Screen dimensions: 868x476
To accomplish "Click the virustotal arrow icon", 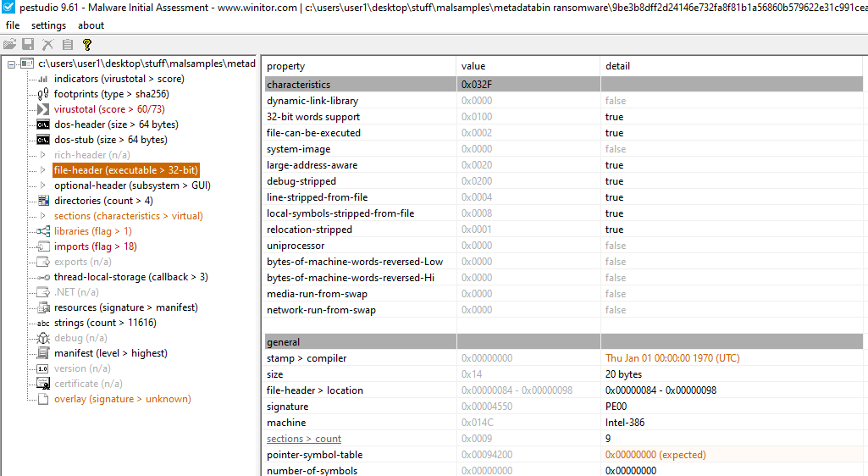I will point(43,109).
